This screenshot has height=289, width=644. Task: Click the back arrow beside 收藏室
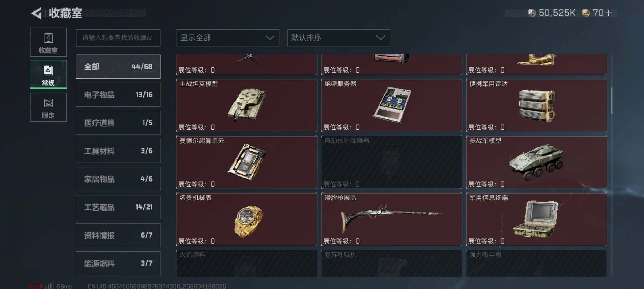tap(36, 13)
